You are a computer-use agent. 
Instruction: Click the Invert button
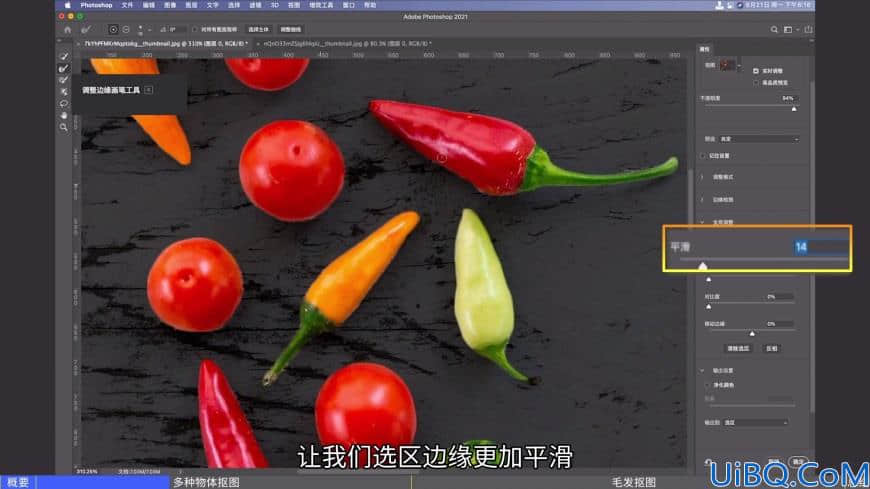pyautogui.click(x=772, y=349)
